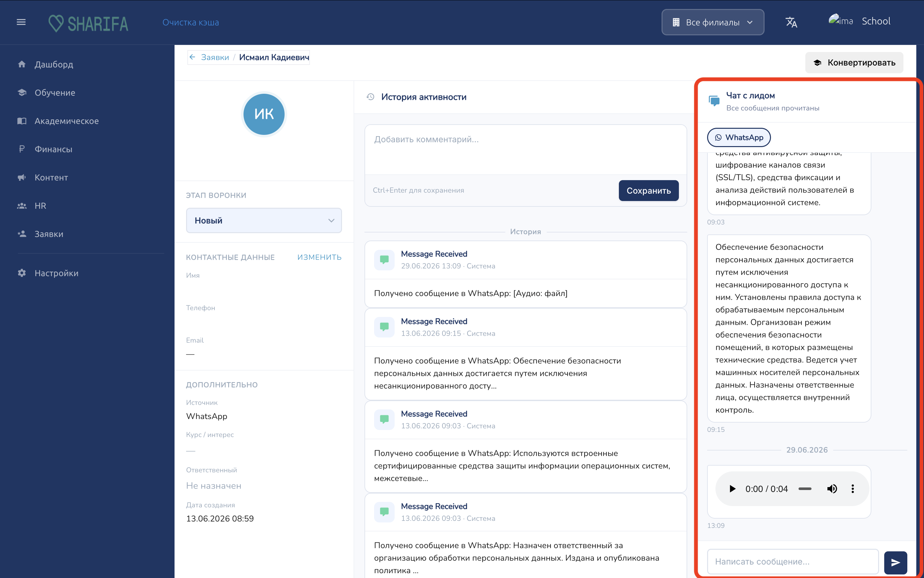Click ИЗМЕНИТЬ for contact data
This screenshot has width=924, height=578.
pyautogui.click(x=319, y=257)
